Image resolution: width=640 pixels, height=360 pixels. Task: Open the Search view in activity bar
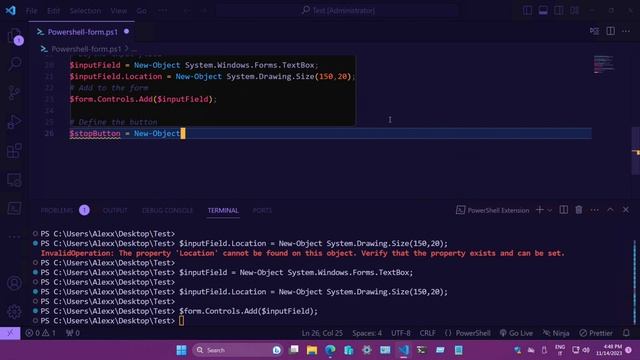pyautogui.click(x=15, y=63)
